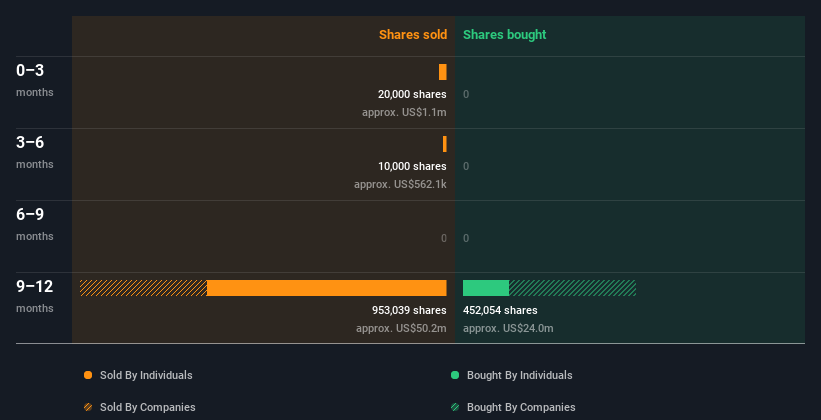Click the Shares sold column header

[x=413, y=35]
